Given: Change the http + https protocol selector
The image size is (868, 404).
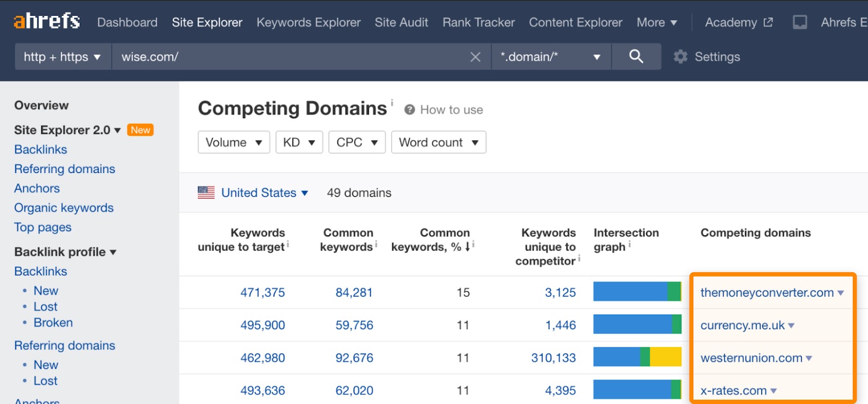Looking at the screenshot, I should pos(62,57).
